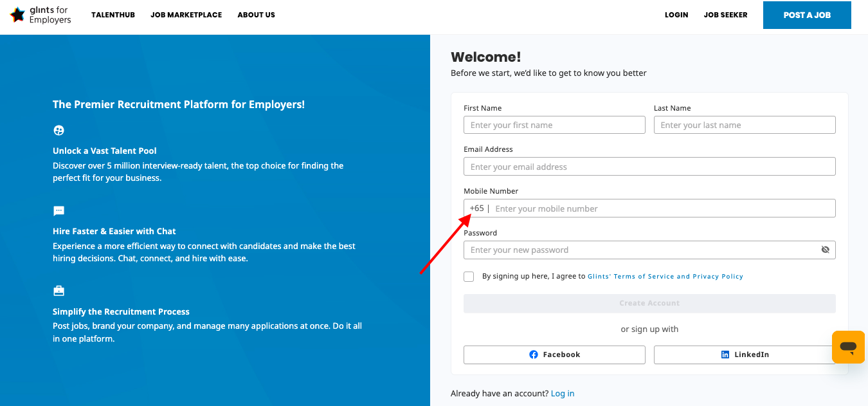The height and width of the screenshot is (406, 868).
Task: Check the Terms of Service agreement checkbox
Action: (469, 277)
